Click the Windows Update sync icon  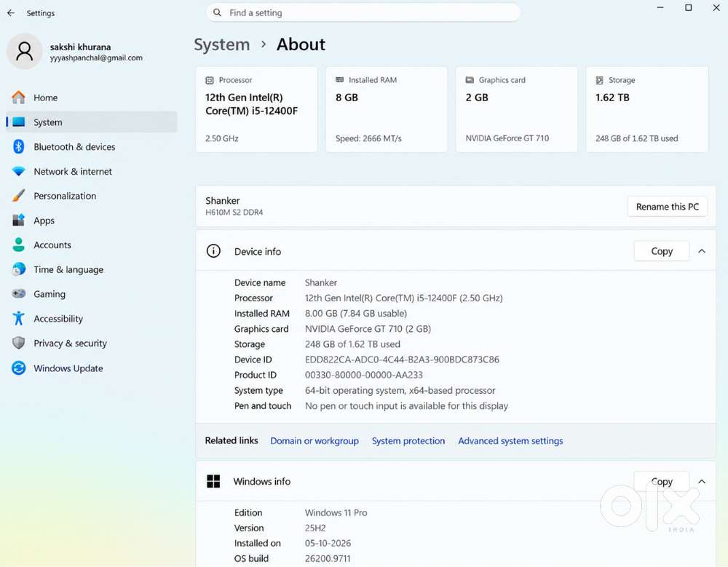(x=19, y=368)
